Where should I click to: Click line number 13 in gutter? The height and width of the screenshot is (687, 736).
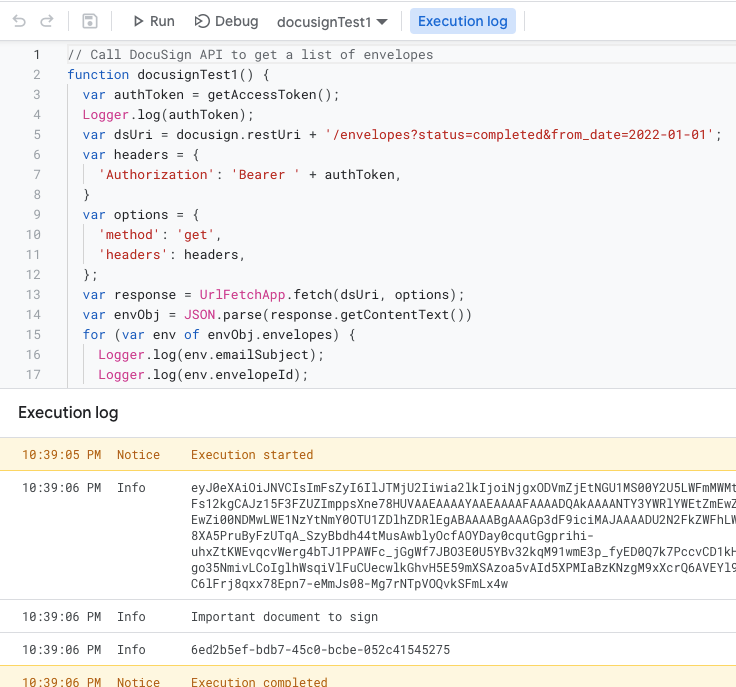tap(33, 295)
